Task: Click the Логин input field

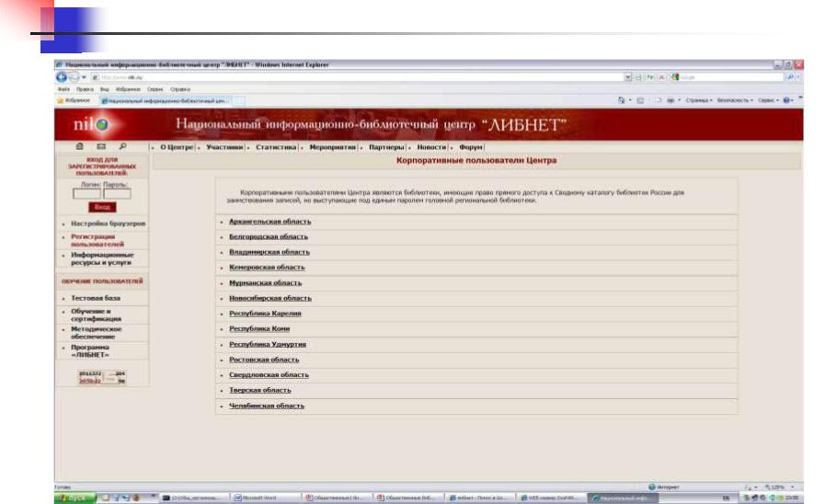Action: 86,194
